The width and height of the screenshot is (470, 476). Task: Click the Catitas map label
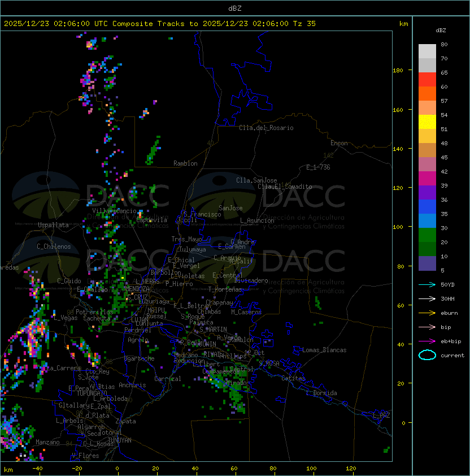tap(293, 378)
